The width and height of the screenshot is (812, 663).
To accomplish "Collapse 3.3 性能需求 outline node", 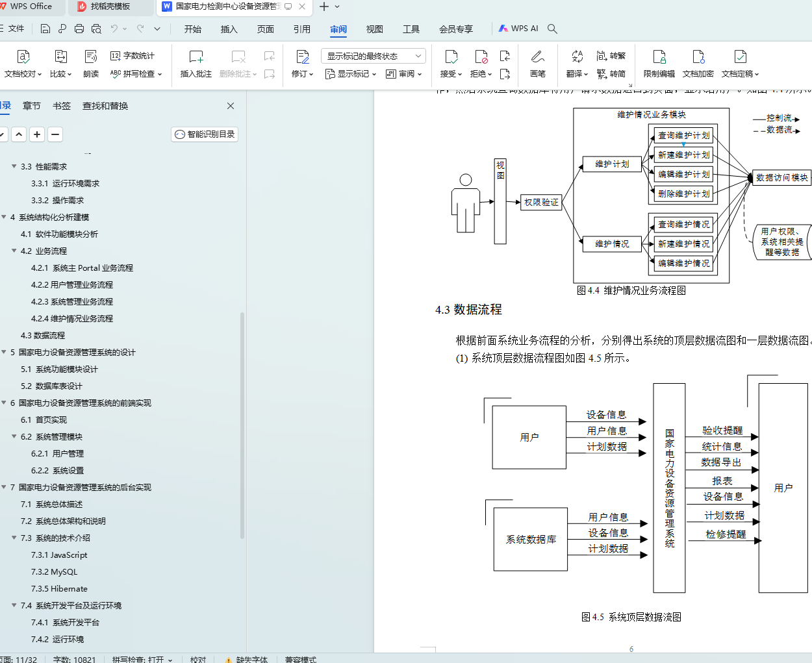I will point(14,166).
